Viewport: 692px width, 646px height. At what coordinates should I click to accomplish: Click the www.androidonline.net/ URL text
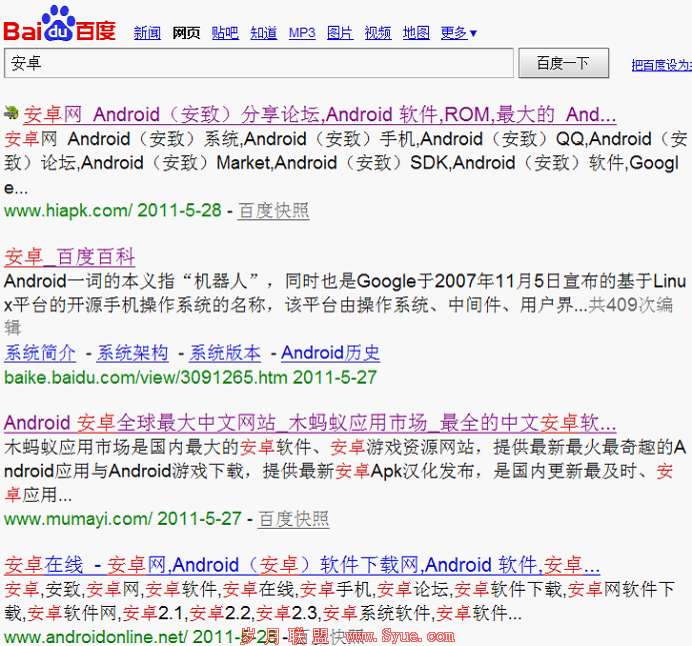point(96,637)
